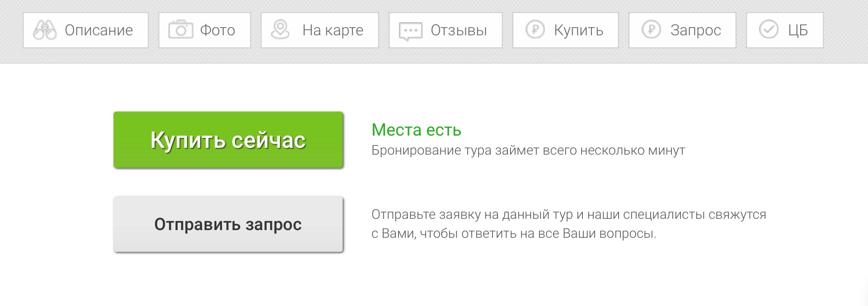Click the ruble coin icon beside Запрос
The height and width of the screenshot is (306, 868).
pyautogui.click(x=651, y=30)
